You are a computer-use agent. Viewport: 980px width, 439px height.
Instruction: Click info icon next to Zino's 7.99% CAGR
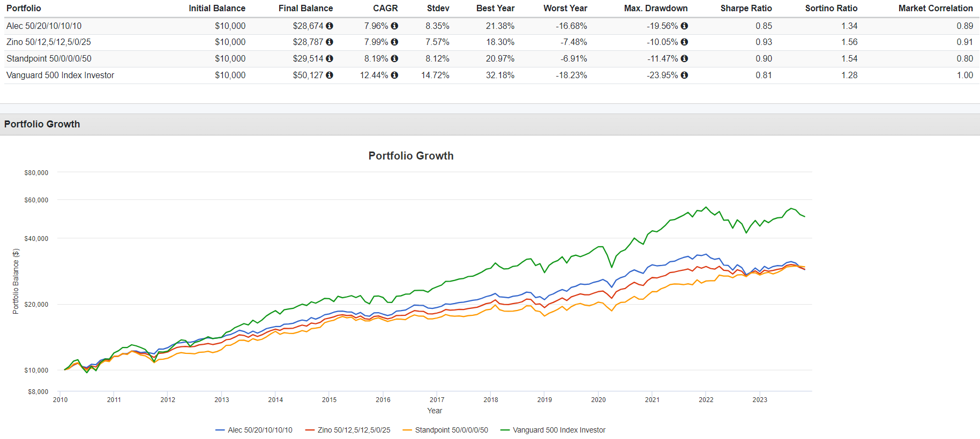point(394,42)
